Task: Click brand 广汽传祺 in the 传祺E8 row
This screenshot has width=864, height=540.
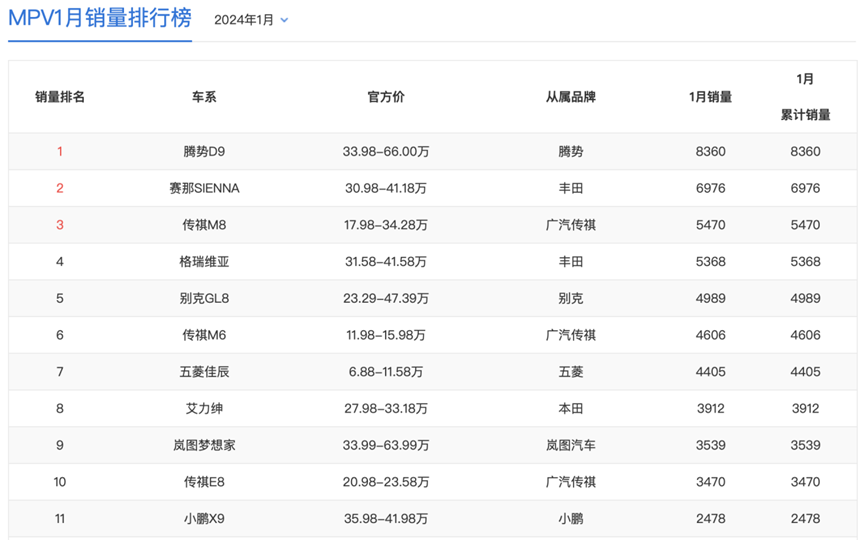Action: (x=571, y=482)
